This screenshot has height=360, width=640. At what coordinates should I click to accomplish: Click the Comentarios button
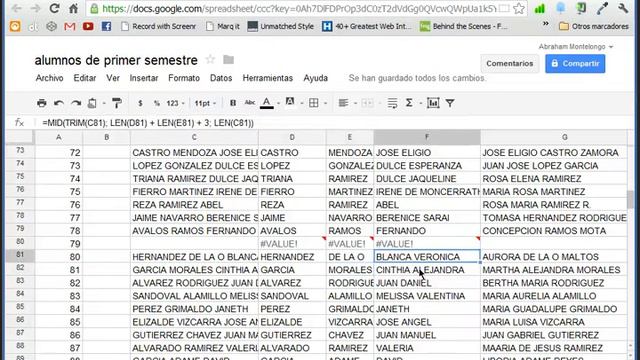[510, 64]
